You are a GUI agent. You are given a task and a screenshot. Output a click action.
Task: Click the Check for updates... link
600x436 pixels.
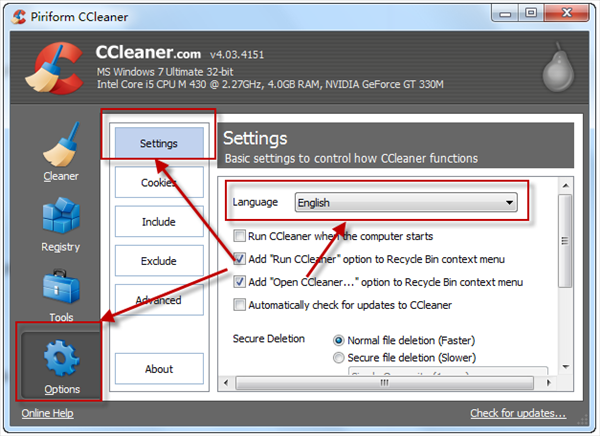pos(518,413)
